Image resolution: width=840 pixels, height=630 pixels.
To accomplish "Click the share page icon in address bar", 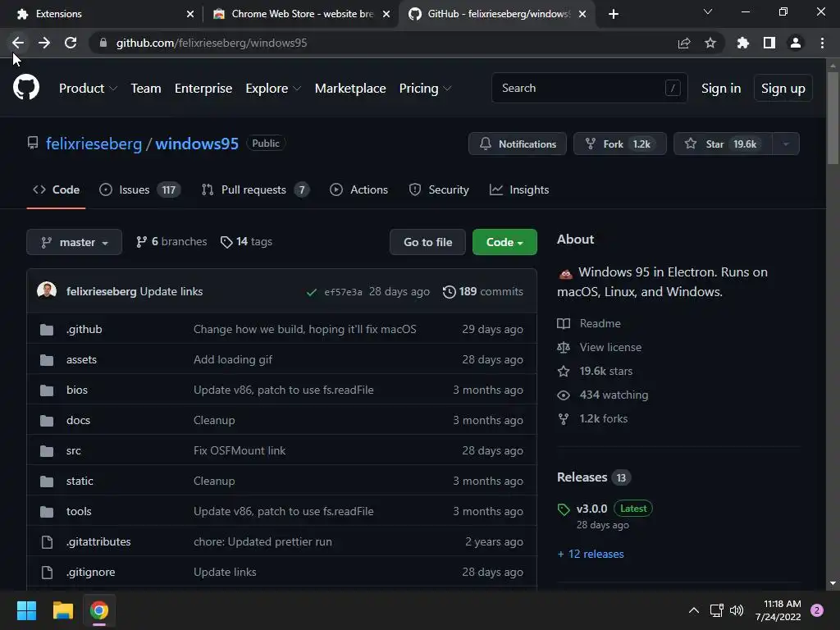I will coord(684,43).
